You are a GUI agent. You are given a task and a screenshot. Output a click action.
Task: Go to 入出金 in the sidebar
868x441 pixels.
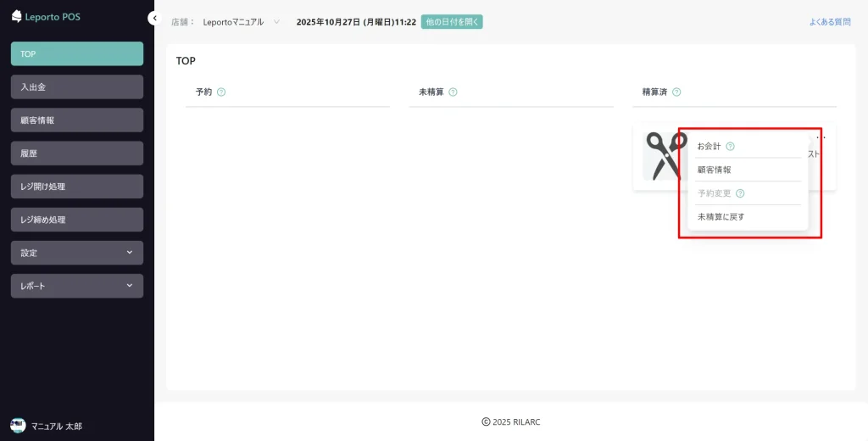(x=77, y=87)
